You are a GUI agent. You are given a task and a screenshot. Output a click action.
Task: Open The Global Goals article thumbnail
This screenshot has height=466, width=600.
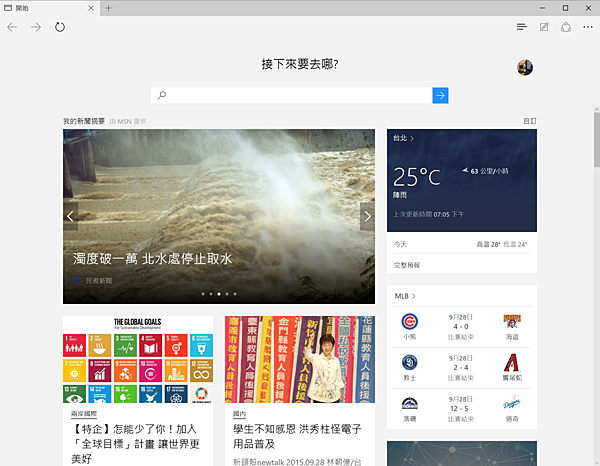[138, 359]
